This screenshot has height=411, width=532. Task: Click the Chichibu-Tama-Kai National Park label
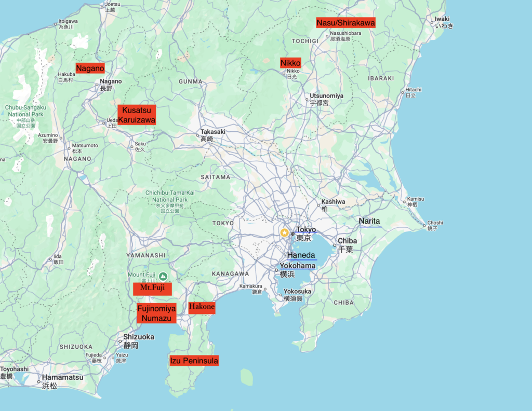tap(166, 196)
